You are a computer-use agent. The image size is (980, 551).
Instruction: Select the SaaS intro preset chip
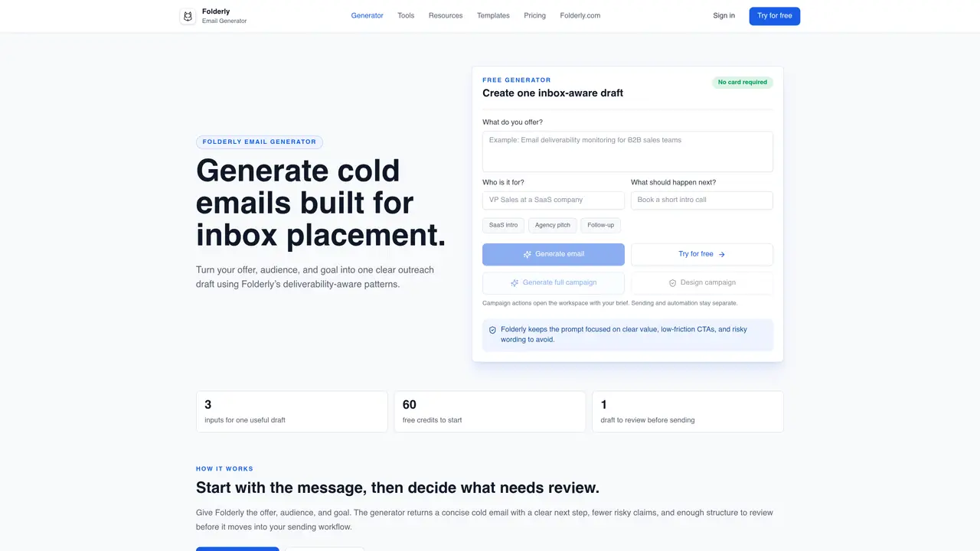click(503, 225)
